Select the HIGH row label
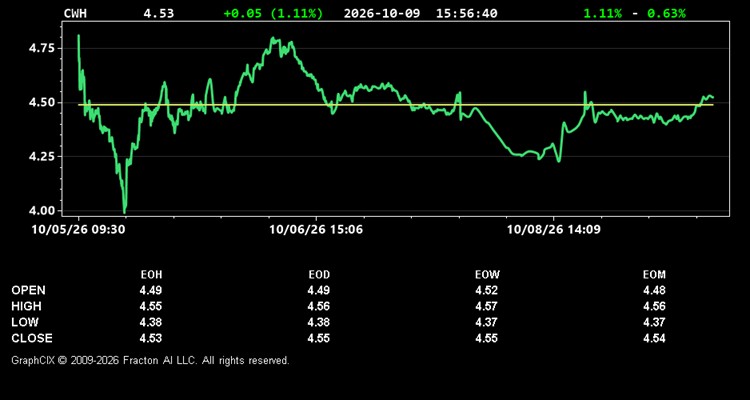Image resolution: width=750 pixels, height=400 pixels. (x=26, y=306)
